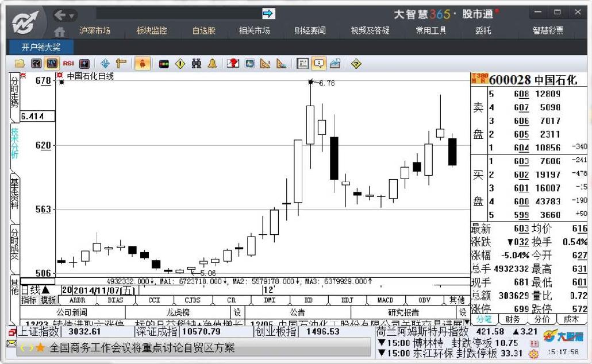Open the back history dropdown arrow
The image size is (592, 364).
click(x=72, y=16)
